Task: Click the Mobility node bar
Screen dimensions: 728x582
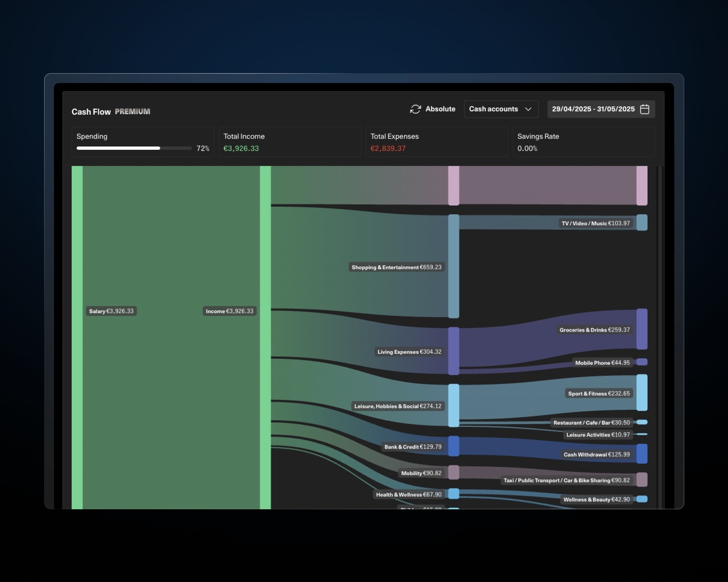Action: tap(454, 472)
